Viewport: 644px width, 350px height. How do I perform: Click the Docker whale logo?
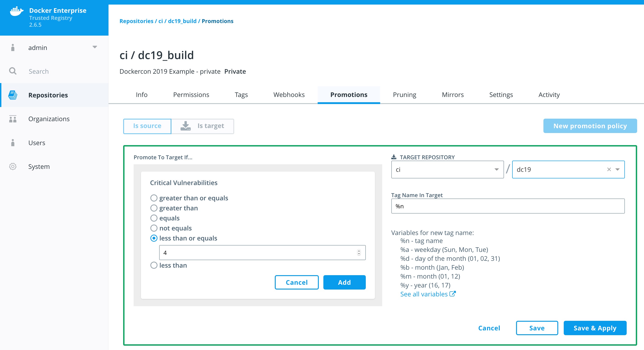tap(16, 11)
